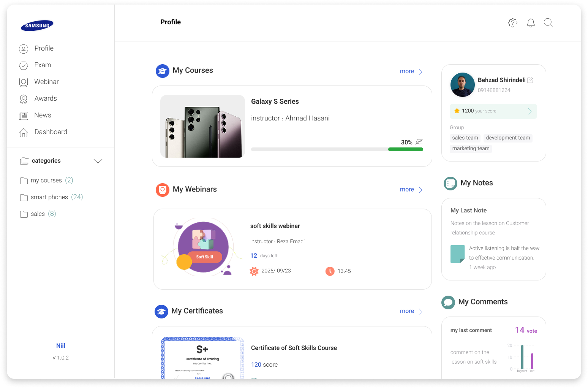Go to Exam in the sidebar
The height and width of the screenshot is (388, 588).
(43, 65)
